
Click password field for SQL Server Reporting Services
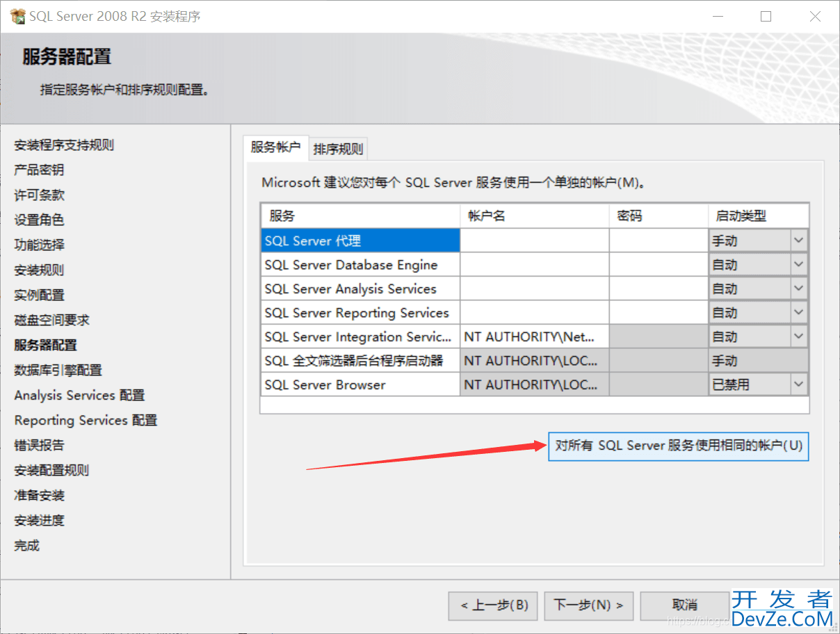659,313
